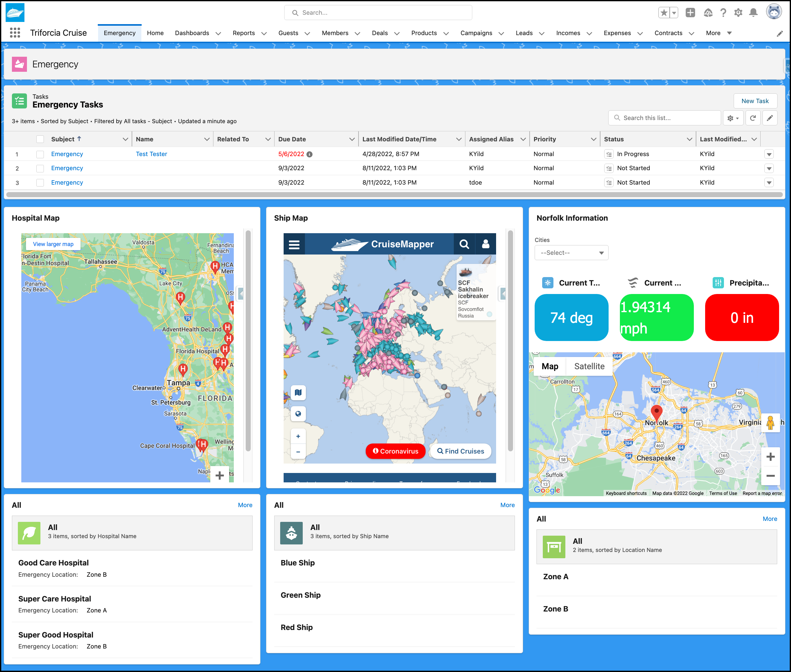This screenshot has height=672, width=791.
Task: Refresh the Emergency Tasks list
Action: coord(752,118)
